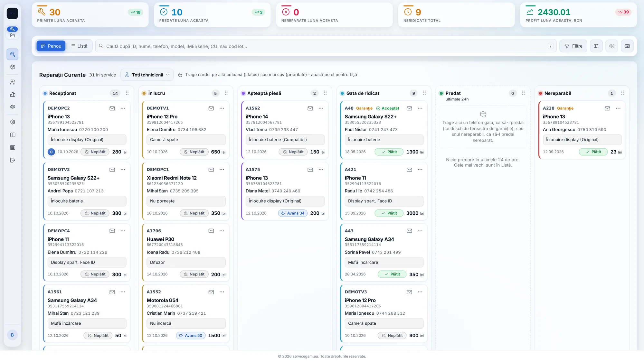
Task: Toggle Plătit status on A421 card
Action: click(389, 213)
